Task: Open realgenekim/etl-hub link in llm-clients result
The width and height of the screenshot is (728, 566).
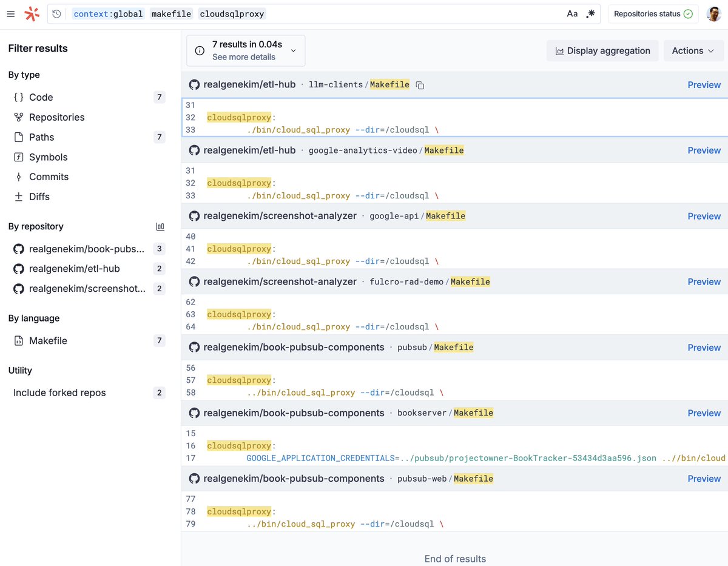Action: point(249,84)
